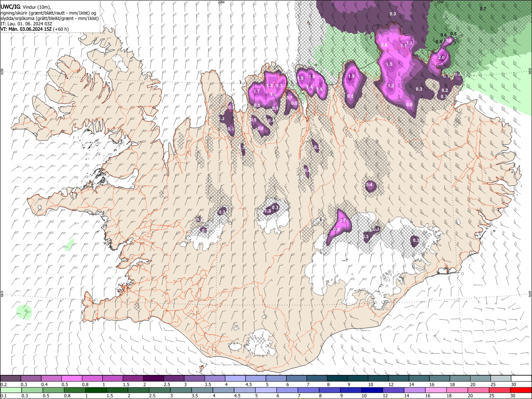Click the '0.2' label at start of upper legend

coord(3,384)
